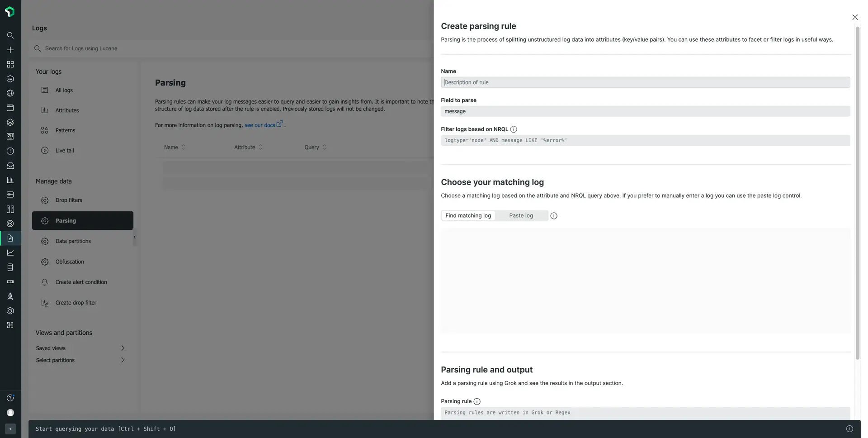Screen dimensions: 868x438
Task: Open the Logs document icon in rail
Action: (10, 238)
